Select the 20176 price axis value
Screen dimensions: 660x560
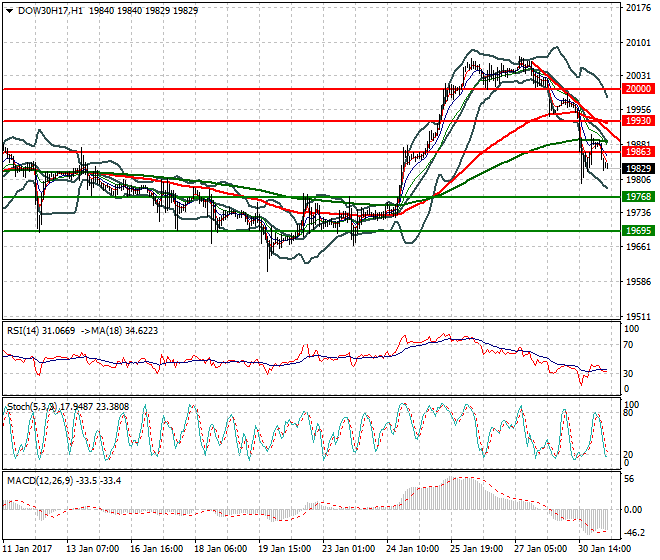coord(638,8)
